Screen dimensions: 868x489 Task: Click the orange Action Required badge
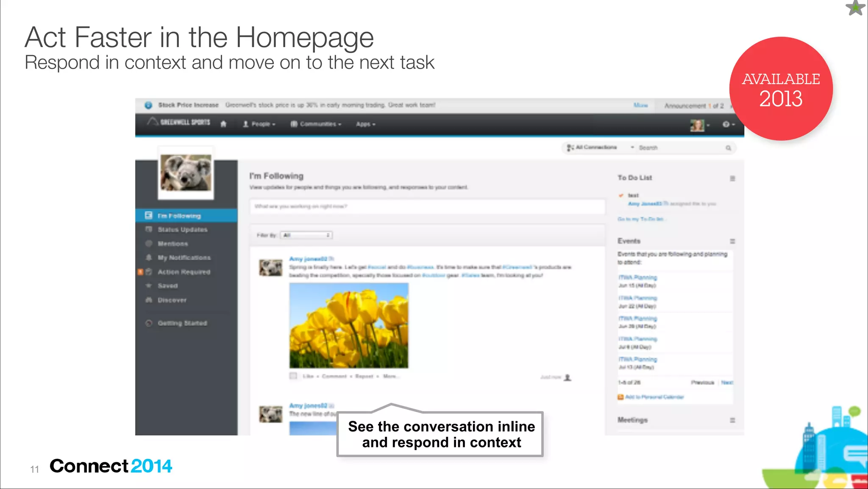coord(140,272)
